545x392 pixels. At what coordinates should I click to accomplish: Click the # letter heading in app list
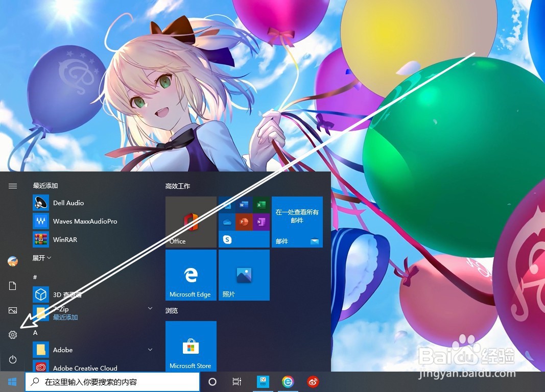35,277
